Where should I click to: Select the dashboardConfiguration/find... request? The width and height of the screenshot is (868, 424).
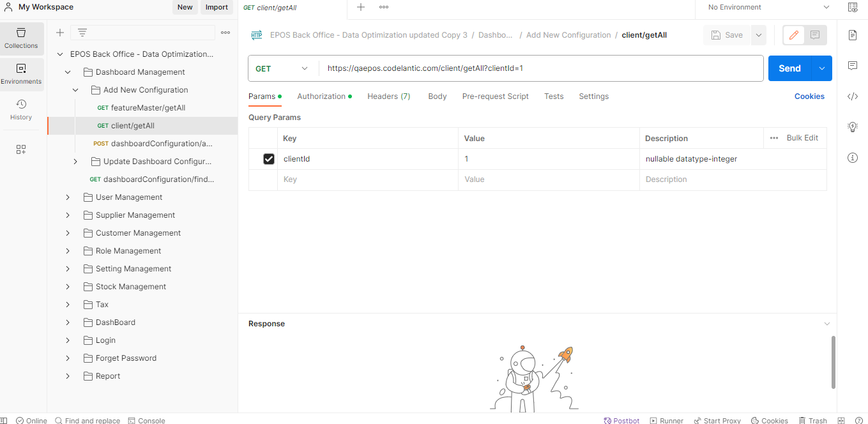coord(152,179)
